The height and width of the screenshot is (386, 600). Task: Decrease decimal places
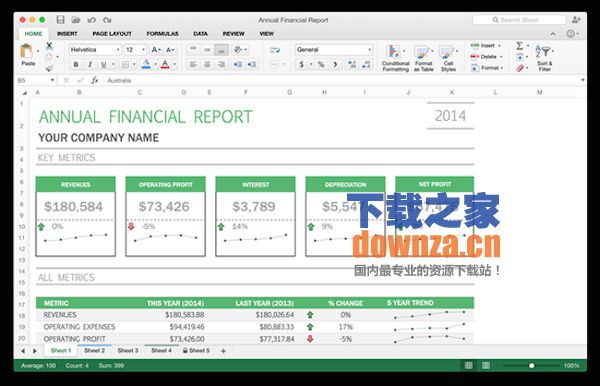(x=366, y=64)
